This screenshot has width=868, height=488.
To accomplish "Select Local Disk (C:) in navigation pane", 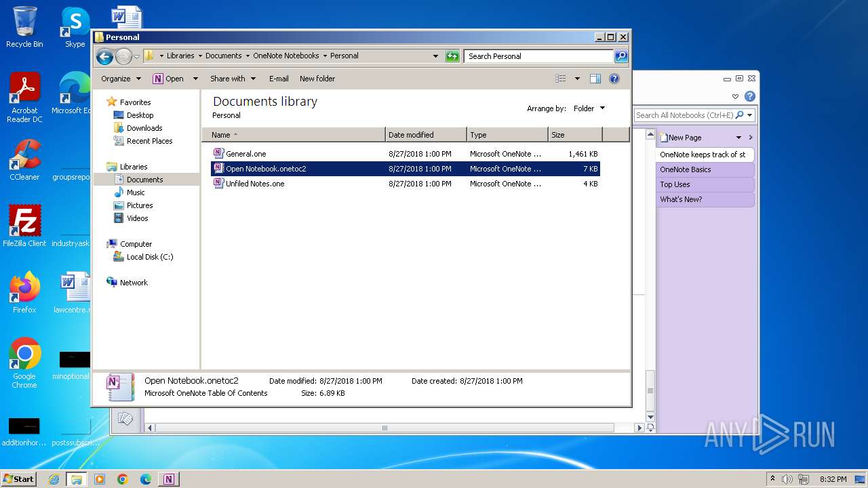I will pos(149,257).
